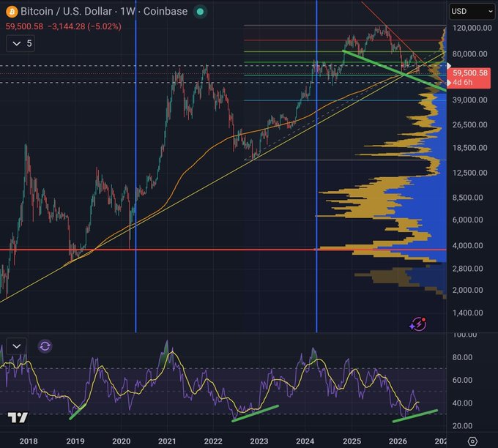The image size is (498, 448).
Task: Click the green market status dot
Action: point(200,12)
